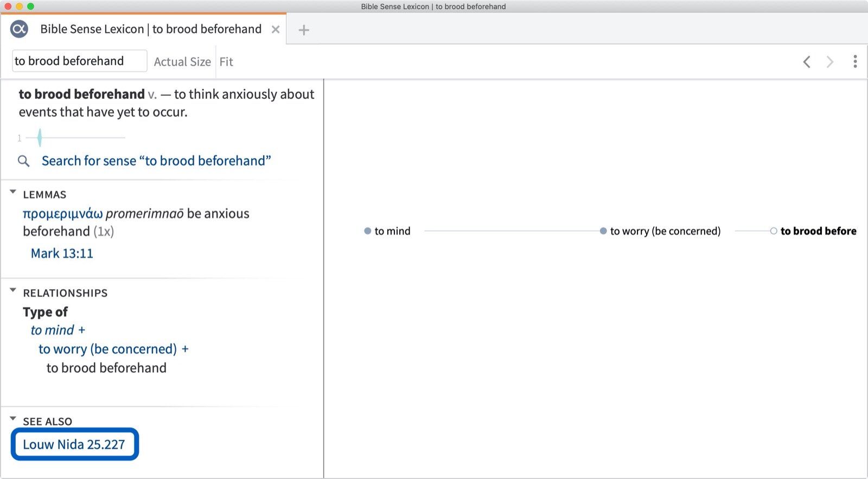Select the Actual Size view option
868x479 pixels.
[x=182, y=62]
